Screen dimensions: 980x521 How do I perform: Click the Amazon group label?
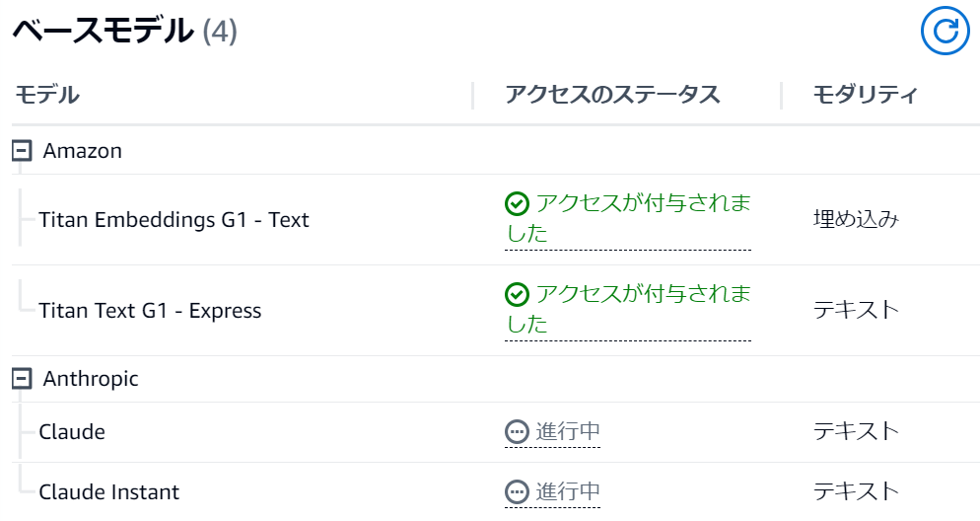(83, 151)
